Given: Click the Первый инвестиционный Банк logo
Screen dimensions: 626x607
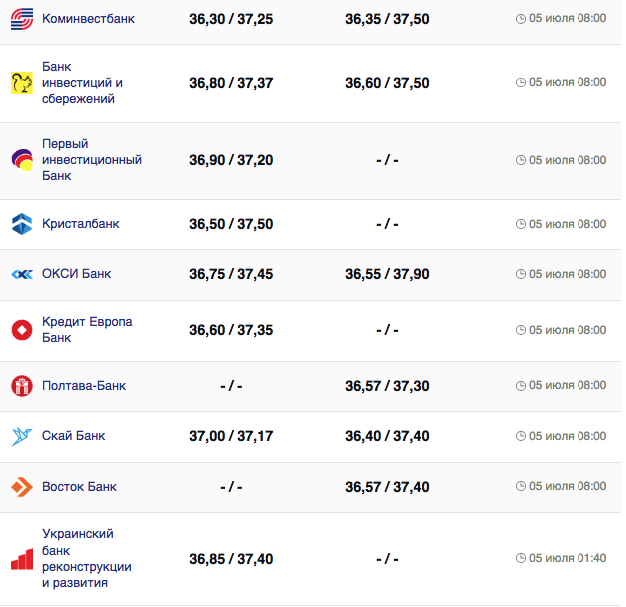Looking at the screenshot, I should [x=22, y=160].
